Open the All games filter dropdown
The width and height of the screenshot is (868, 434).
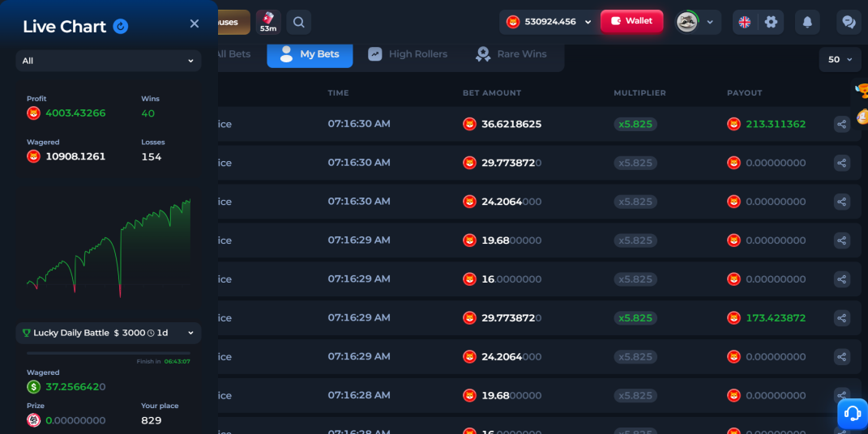click(109, 61)
